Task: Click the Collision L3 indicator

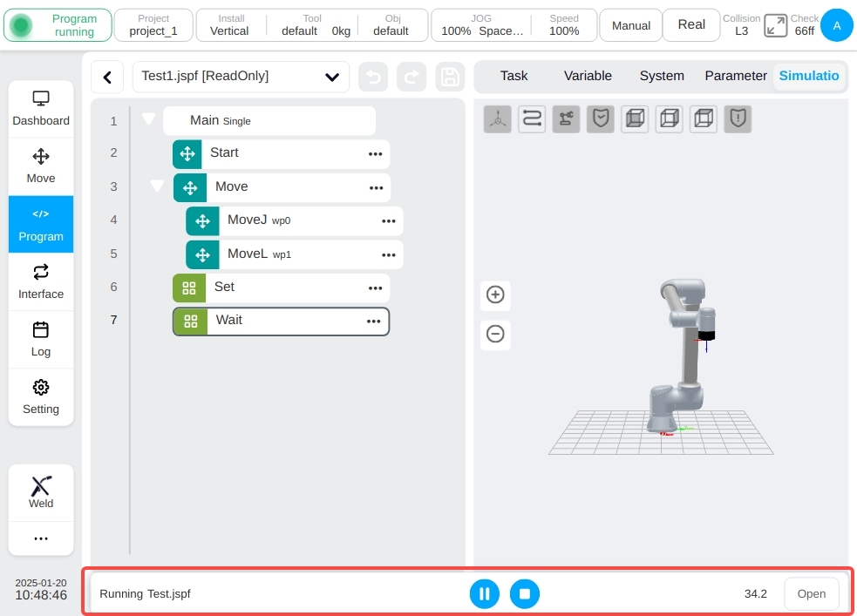Action: (741, 25)
